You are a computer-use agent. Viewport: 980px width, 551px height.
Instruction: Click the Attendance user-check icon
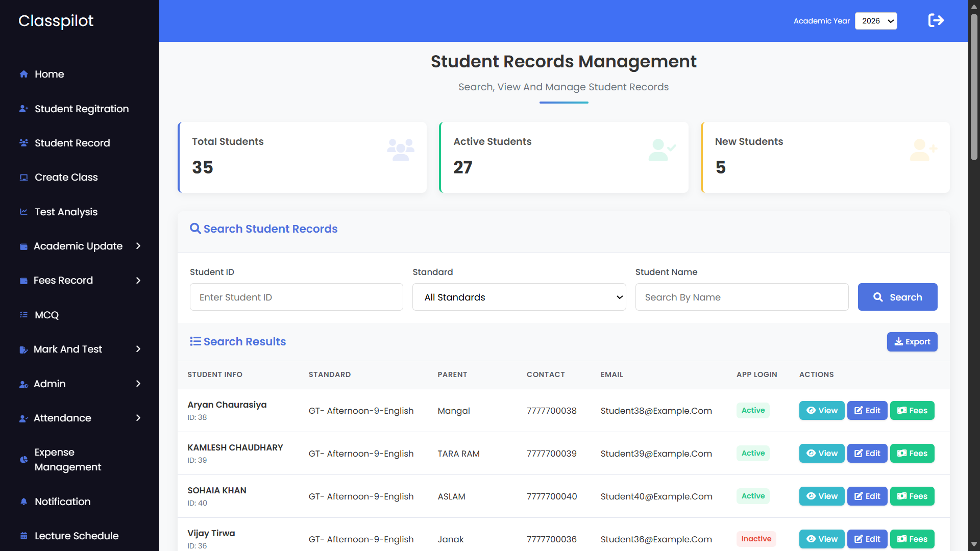(x=23, y=418)
